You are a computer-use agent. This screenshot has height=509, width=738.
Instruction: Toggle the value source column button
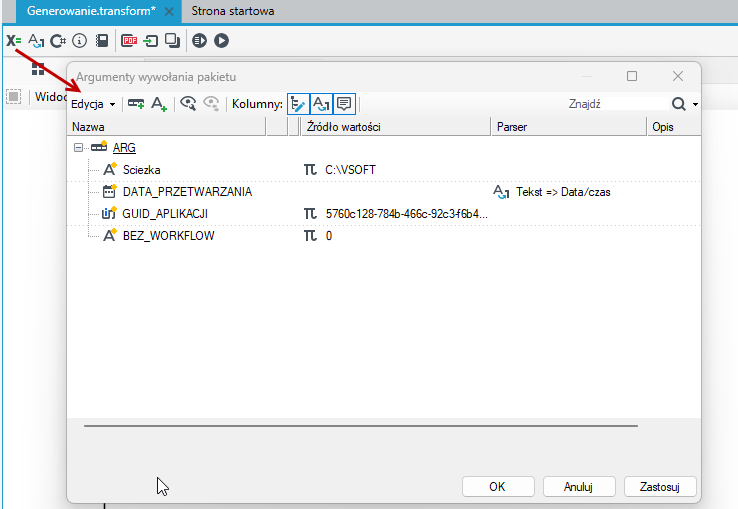coord(298,104)
